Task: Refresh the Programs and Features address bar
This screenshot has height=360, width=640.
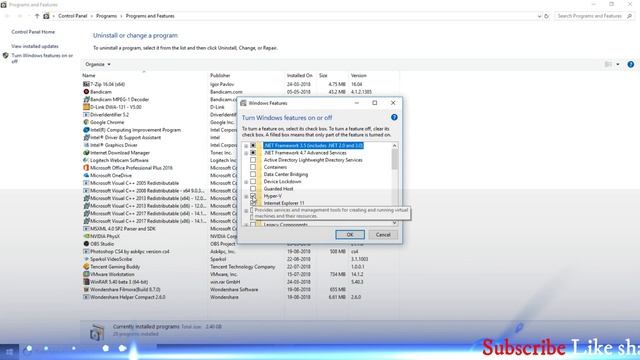Action: pos(547,16)
